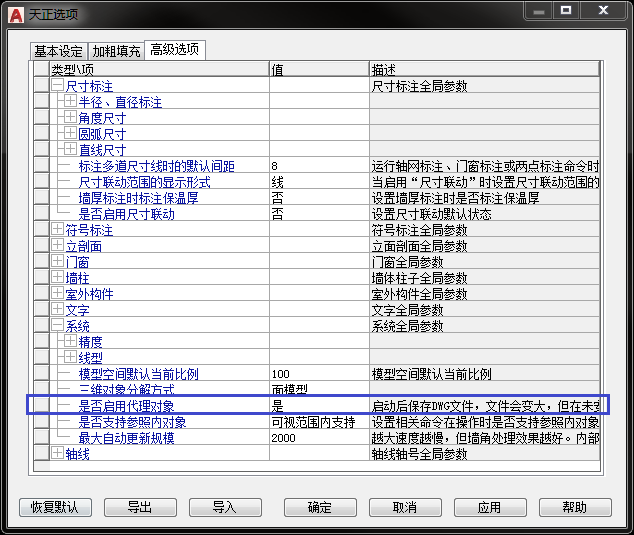This screenshot has height=535, width=634.
Task: Click the 应用 button
Action: point(489,507)
